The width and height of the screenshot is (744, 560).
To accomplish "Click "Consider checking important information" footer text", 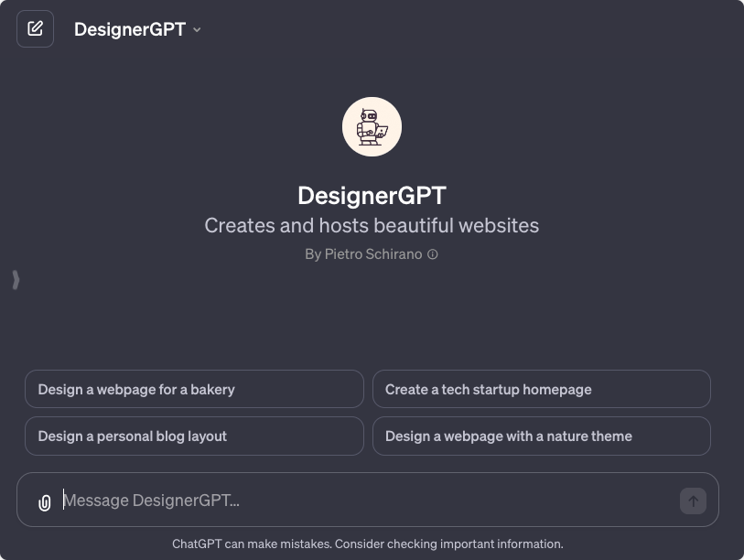I will click(449, 544).
